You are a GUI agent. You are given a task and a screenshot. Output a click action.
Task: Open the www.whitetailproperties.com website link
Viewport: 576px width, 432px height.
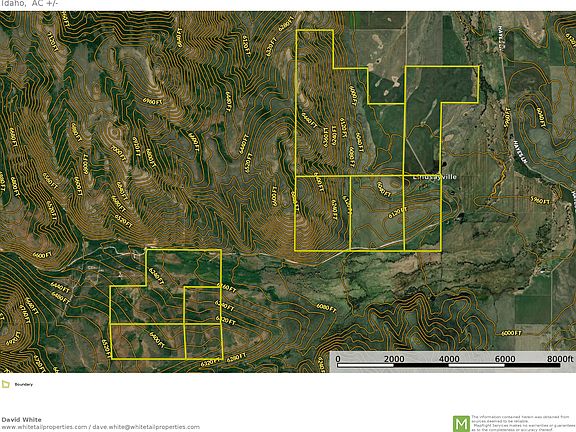tap(44, 427)
